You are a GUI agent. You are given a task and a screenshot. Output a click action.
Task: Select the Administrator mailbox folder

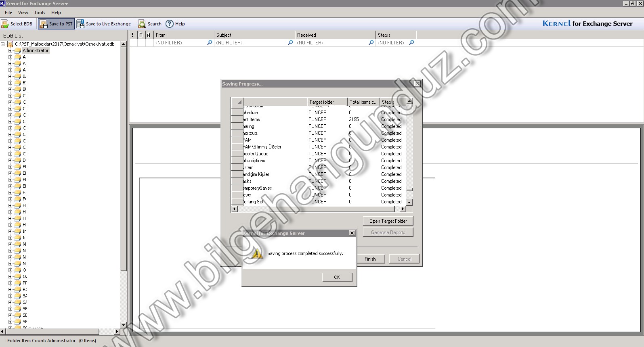pos(35,51)
